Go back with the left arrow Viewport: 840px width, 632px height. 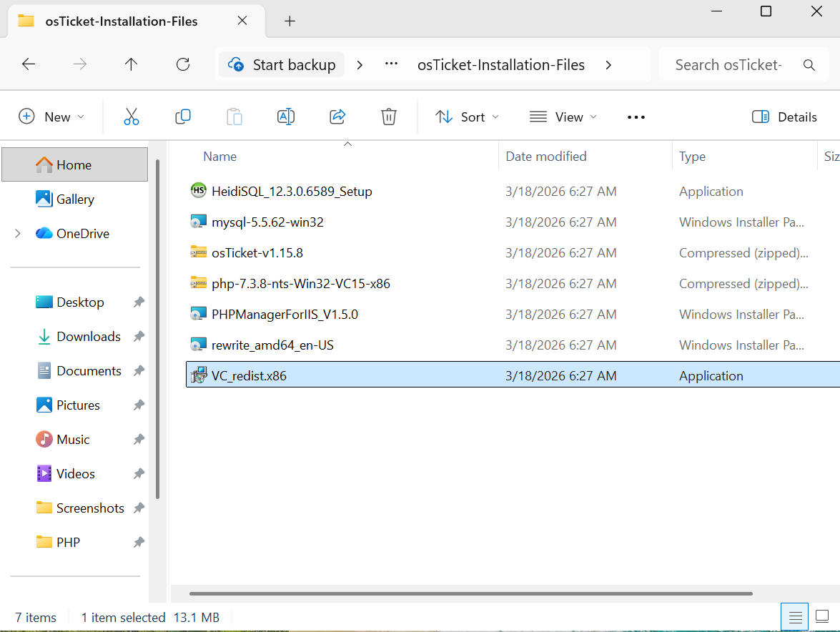point(29,65)
